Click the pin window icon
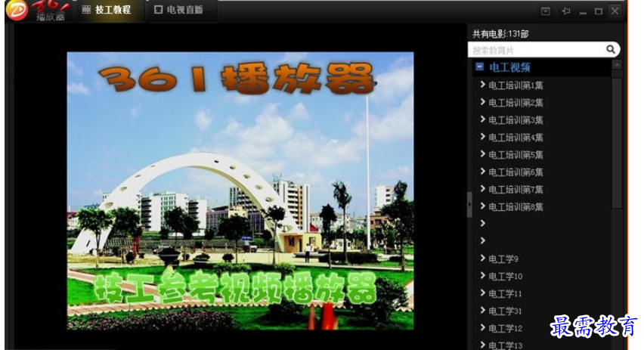644x350 pixels. coord(566,11)
